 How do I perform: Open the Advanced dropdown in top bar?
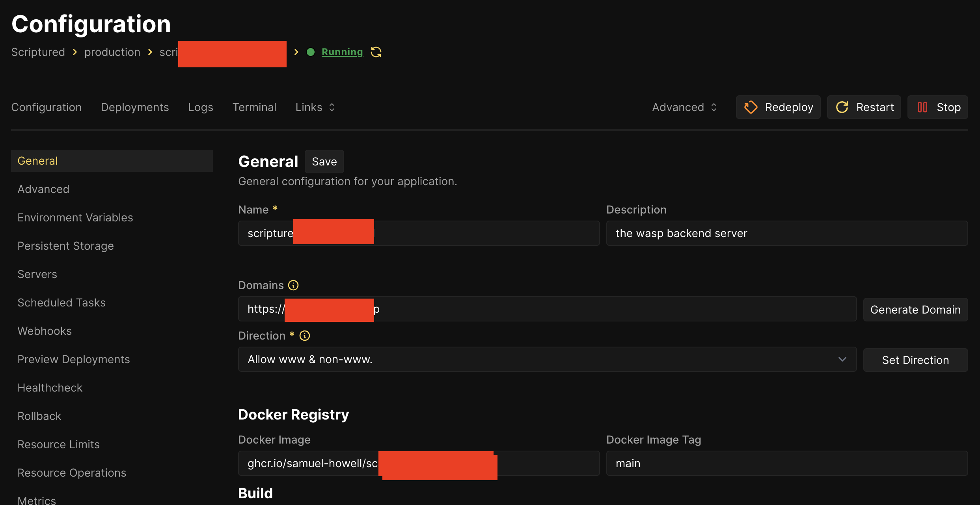[x=685, y=107]
